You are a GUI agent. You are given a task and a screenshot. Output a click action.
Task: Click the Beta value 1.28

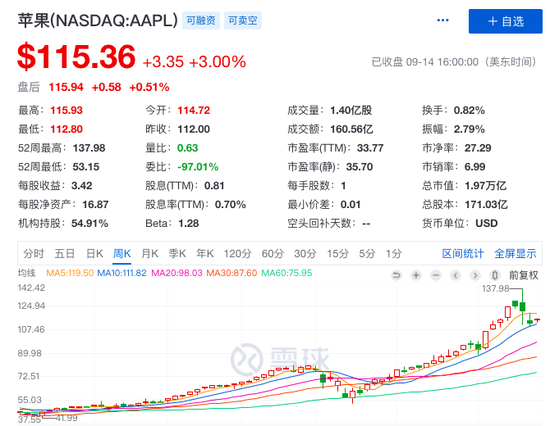click(188, 223)
